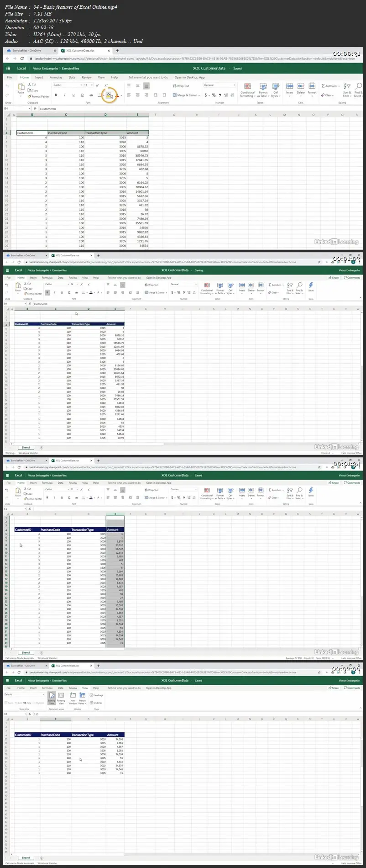The width and height of the screenshot is (366, 868).
Task: Select Sheet1 tab in the 00:01:03 frame
Action: (26, 448)
